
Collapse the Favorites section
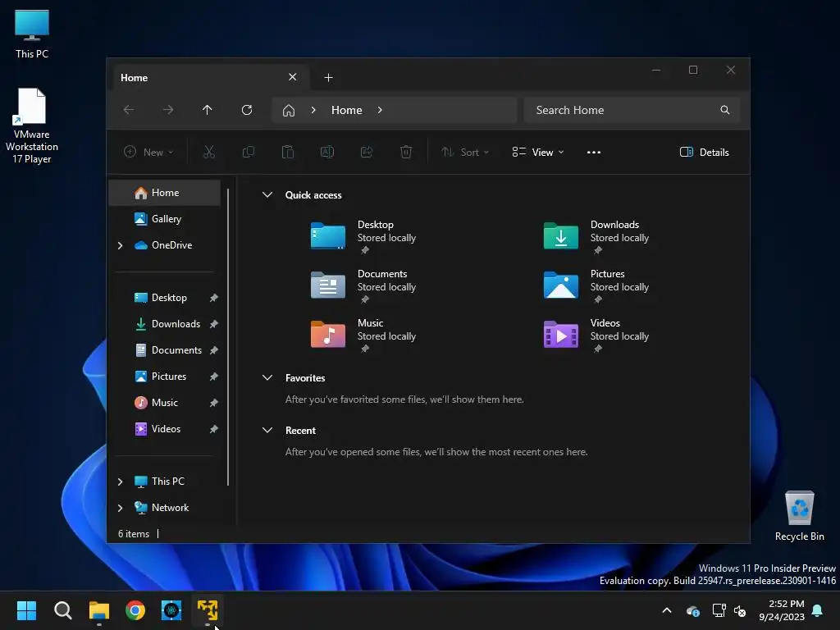pyautogui.click(x=267, y=377)
